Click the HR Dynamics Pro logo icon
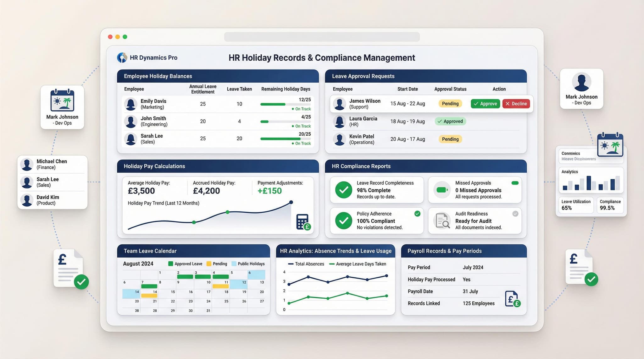The width and height of the screenshot is (644, 359). click(x=122, y=57)
